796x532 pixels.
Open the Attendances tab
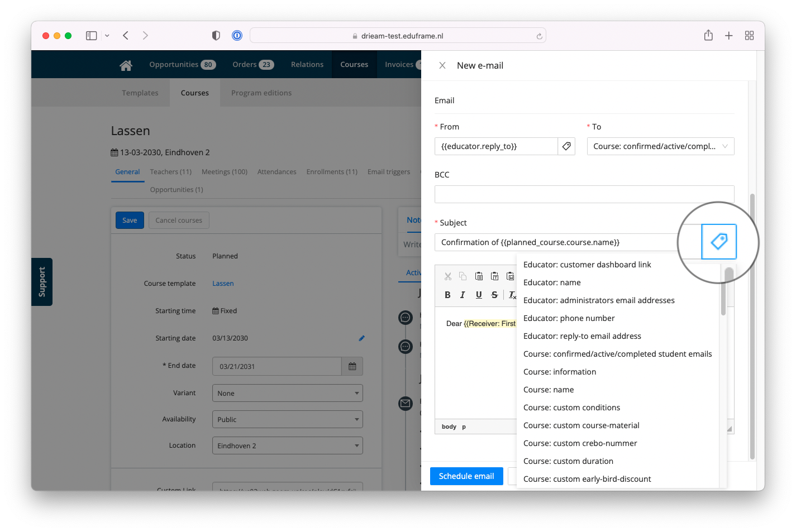coord(277,172)
